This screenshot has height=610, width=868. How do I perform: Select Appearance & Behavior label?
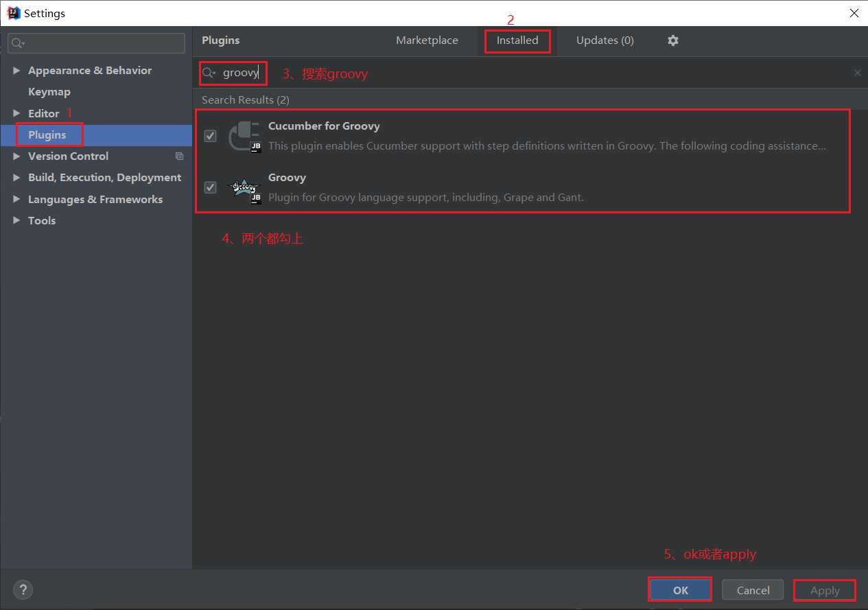[90, 71]
